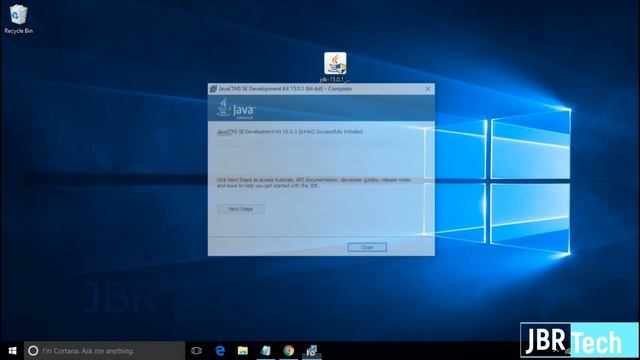Image resolution: width=640 pixels, height=360 pixels.
Task: Select the jdk-15.0.1 installer desktop icon
Action: (335, 67)
